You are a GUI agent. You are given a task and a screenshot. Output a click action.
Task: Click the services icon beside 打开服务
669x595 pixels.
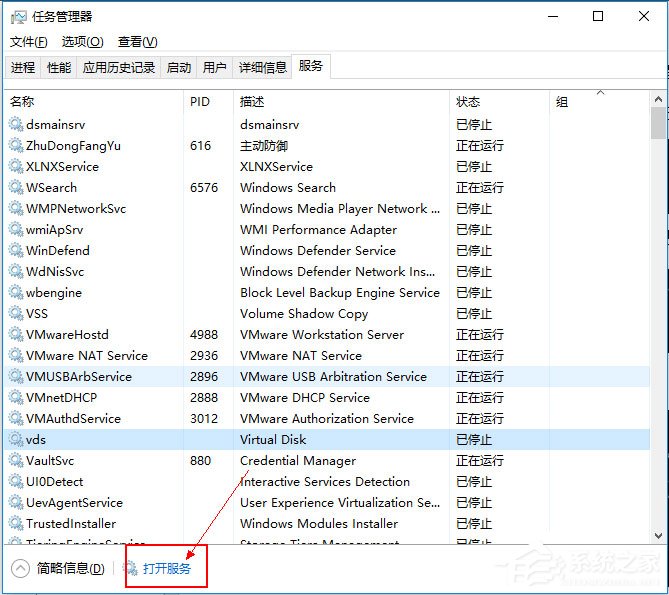pyautogui.click(x=132, y=568)
